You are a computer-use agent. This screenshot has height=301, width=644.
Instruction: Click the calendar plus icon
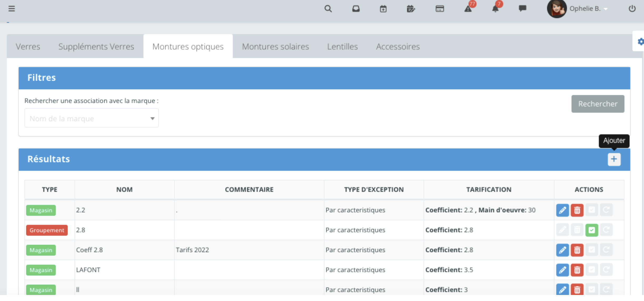click(x=383, y=9)
